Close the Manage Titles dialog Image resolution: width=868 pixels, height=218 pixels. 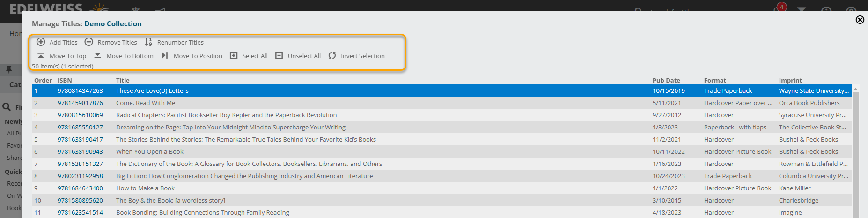(x=860, y=20)
